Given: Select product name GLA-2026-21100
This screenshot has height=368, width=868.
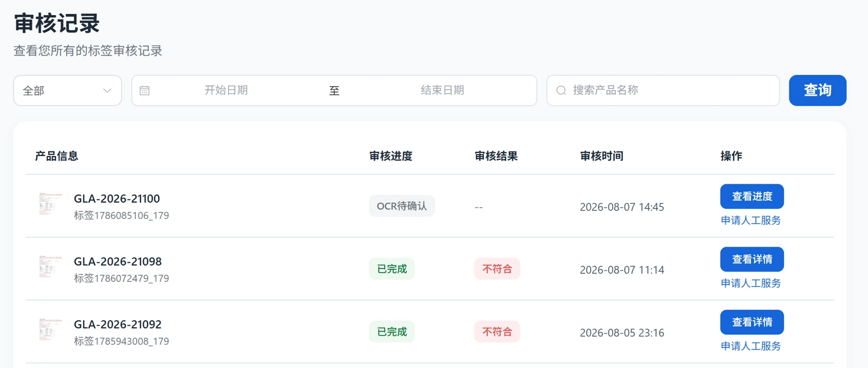Looking at the screenshot, I should click(x=117, y=199).
